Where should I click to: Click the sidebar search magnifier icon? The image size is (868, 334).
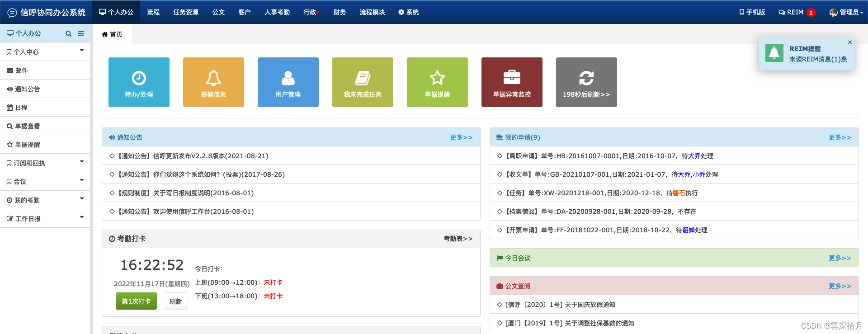(x=68, y=33)
